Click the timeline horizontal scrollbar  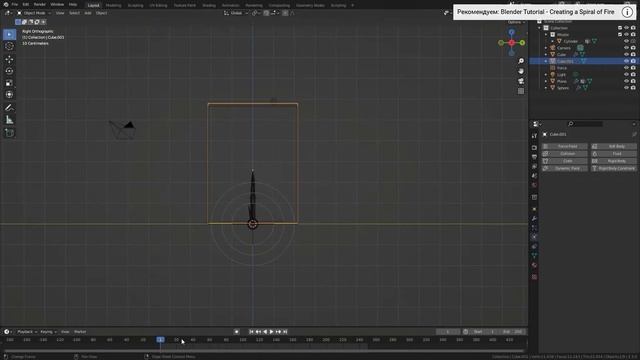tap(264, 351)
